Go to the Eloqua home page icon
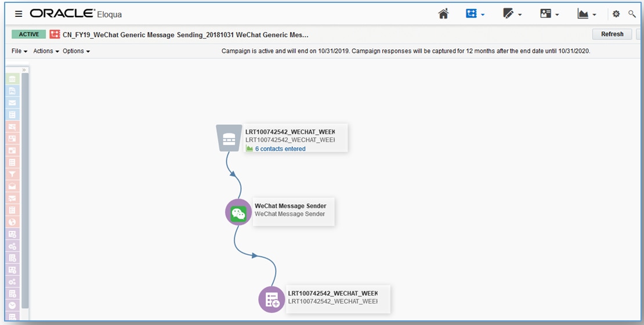Image resolution: width=644 pixels, height=325 pixels. [443, 14]
